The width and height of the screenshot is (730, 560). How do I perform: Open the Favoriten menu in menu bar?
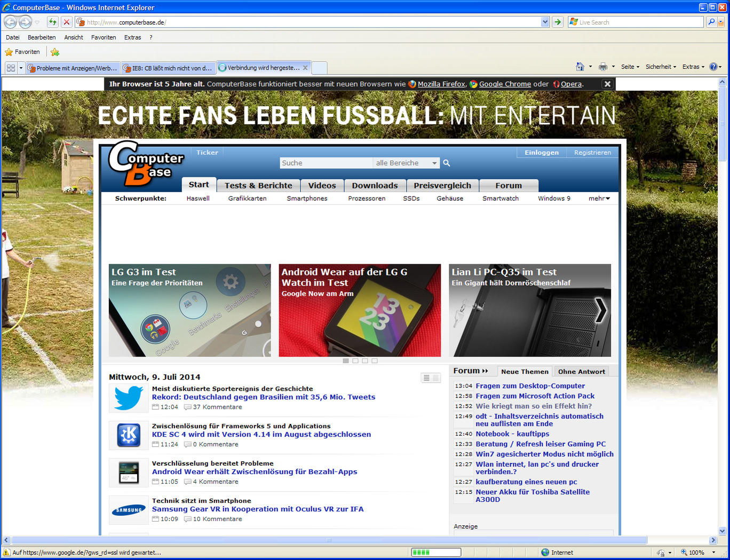pyautogui.click(x=104, y=37)
